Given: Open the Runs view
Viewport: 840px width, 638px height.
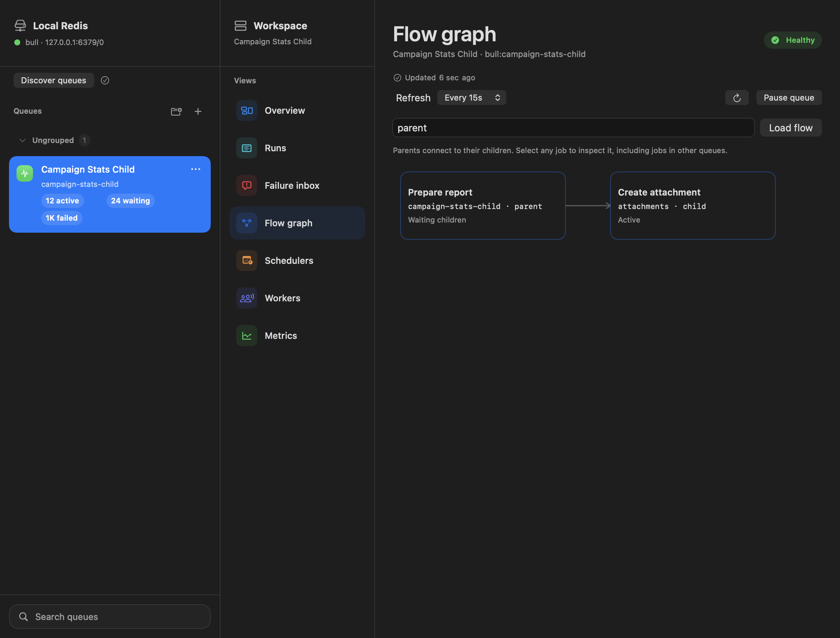Looking at the screenshot, I should click(297, 148).
